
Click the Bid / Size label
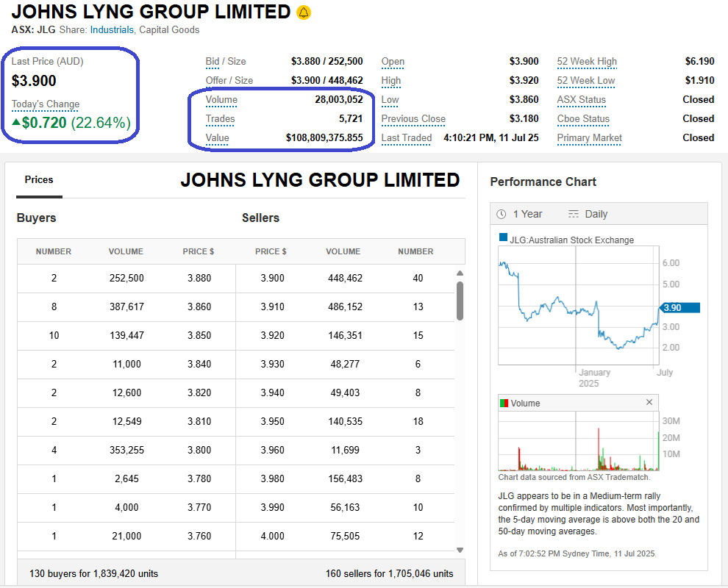point(226,62)
